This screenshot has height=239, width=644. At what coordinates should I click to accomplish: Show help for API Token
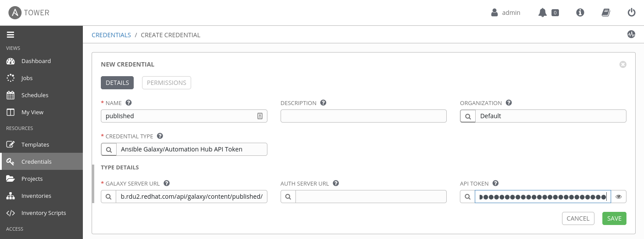pos(496,183)
